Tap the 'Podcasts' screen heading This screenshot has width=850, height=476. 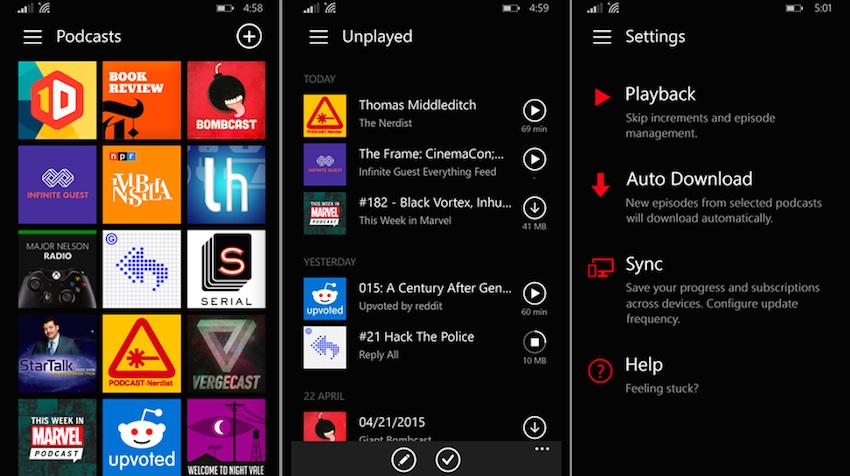point(89,37)
